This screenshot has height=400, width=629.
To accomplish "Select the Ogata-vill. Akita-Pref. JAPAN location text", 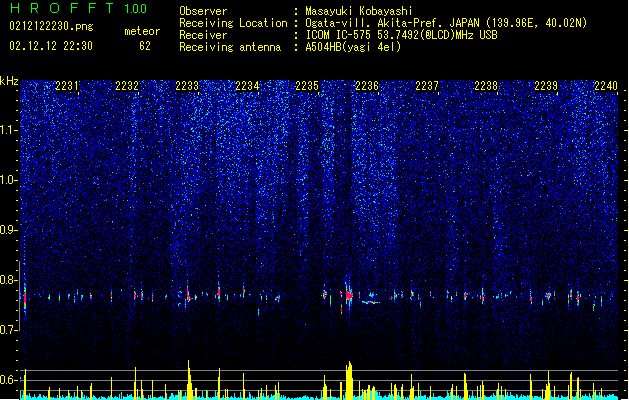I will coord(446,23).
